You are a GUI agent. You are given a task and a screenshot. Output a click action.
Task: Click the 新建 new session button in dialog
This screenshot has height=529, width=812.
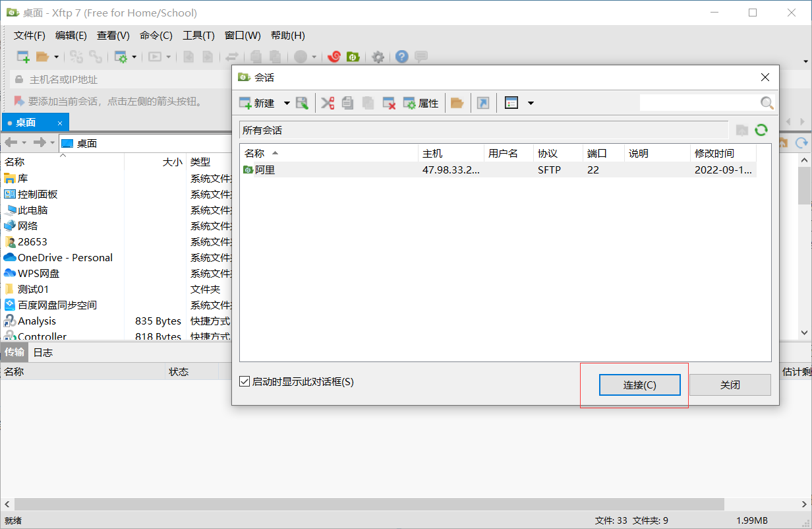click(256, 103)
